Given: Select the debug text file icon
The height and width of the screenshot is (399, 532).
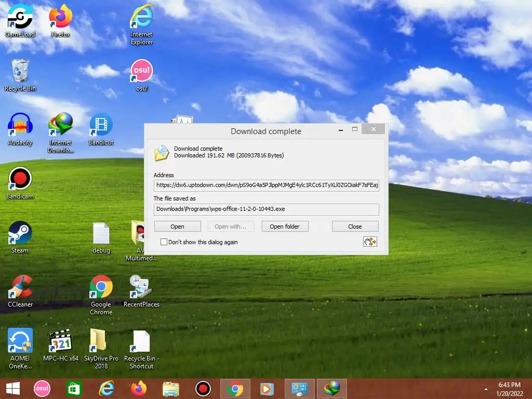Looking at the screenshot, I should [x=101, y=237].
